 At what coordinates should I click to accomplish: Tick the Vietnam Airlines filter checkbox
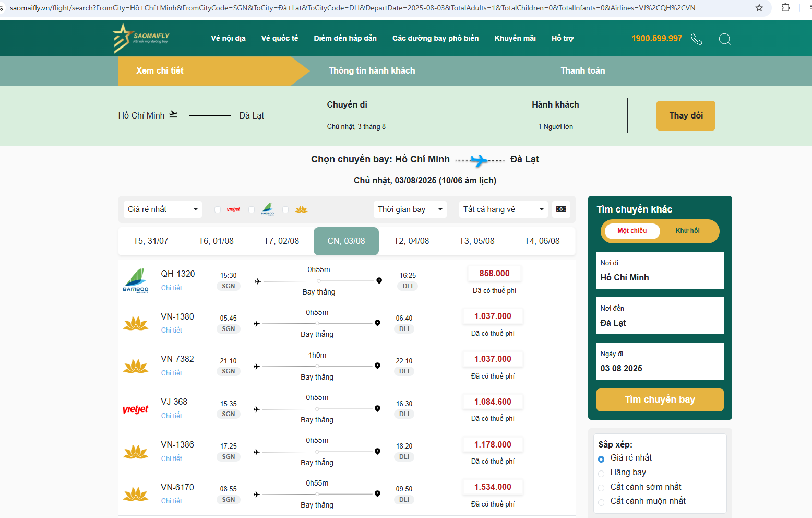click(285, 209)
